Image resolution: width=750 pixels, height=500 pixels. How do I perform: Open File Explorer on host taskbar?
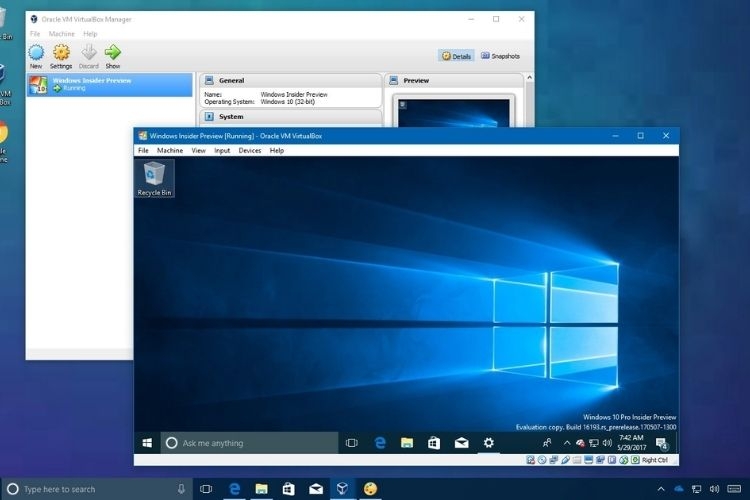[x=261, y=489]
